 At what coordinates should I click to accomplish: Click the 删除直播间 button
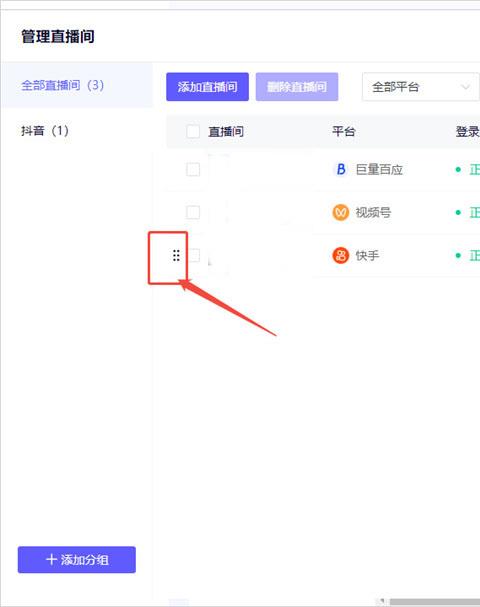(297, 87)
